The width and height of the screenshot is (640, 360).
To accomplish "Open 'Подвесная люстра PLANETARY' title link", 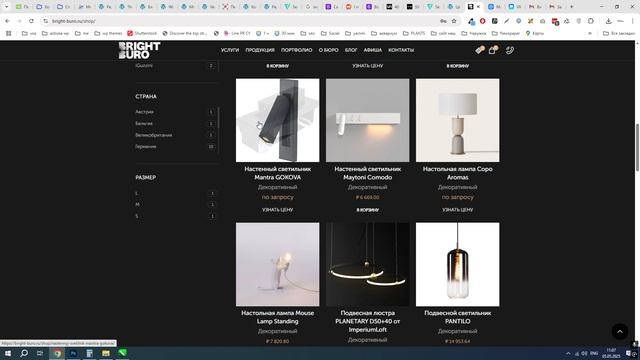I will [x=368, y=321].
